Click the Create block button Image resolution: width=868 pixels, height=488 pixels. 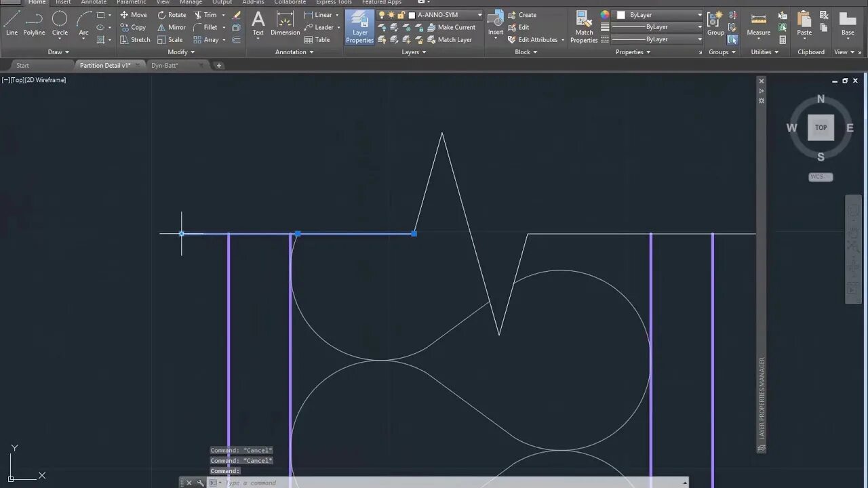click(x=522, y=15)
